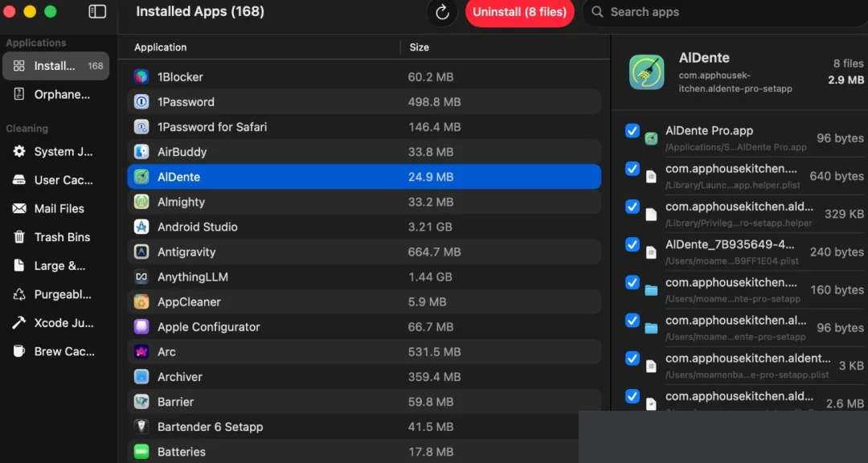Open Orphaned files sidebar section
This screenshot has width=868, height=463.
point(56,95)
